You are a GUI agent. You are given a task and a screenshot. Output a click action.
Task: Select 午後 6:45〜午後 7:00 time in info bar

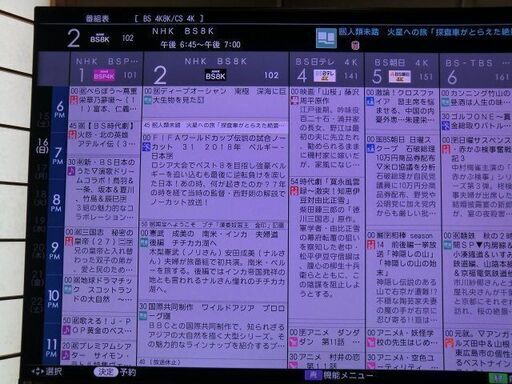click(x=200, y=45)
